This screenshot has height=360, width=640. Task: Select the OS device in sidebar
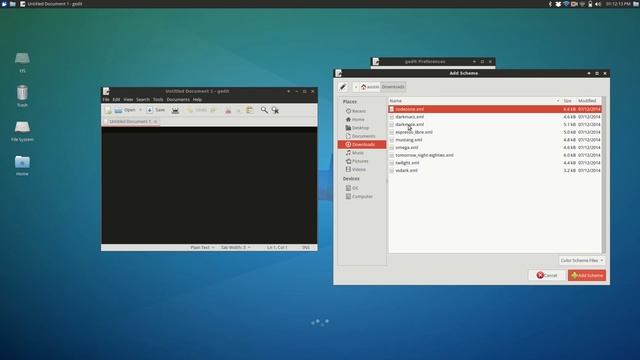[355, 188]
